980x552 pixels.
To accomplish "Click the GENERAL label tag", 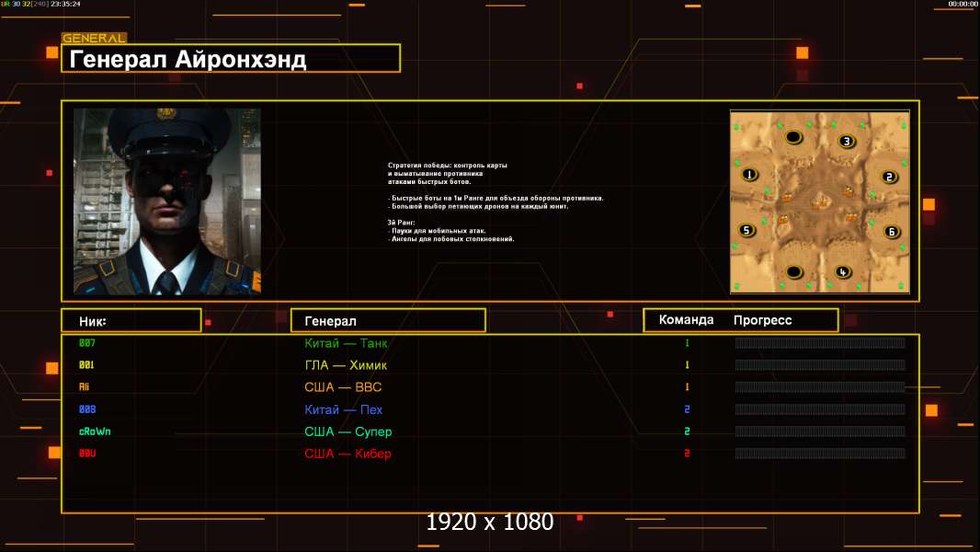I will [94, 38].
